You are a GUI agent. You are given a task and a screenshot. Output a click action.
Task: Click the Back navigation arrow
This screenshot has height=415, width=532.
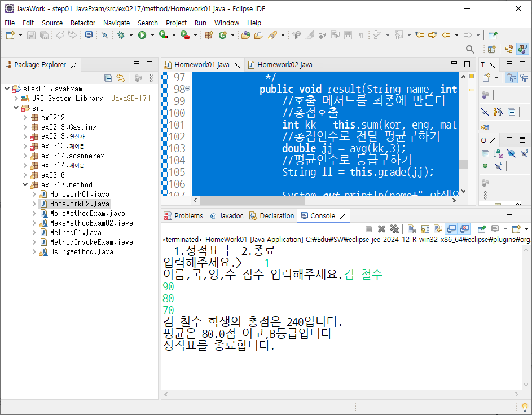[x=446, y=35]
